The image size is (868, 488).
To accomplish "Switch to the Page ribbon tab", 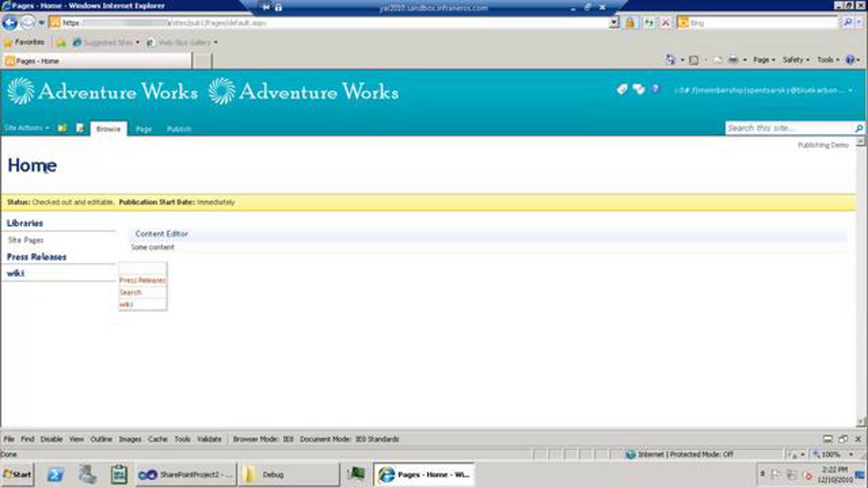I will (144, 129).
